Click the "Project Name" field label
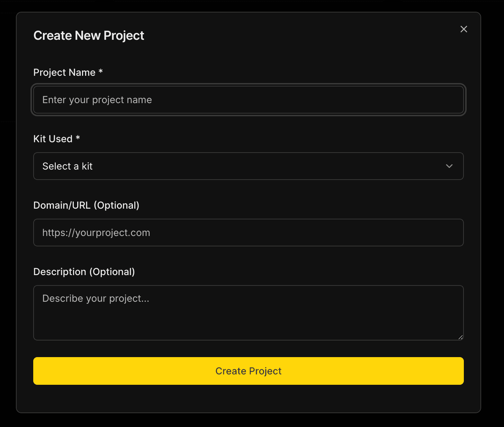 [64, 72]
